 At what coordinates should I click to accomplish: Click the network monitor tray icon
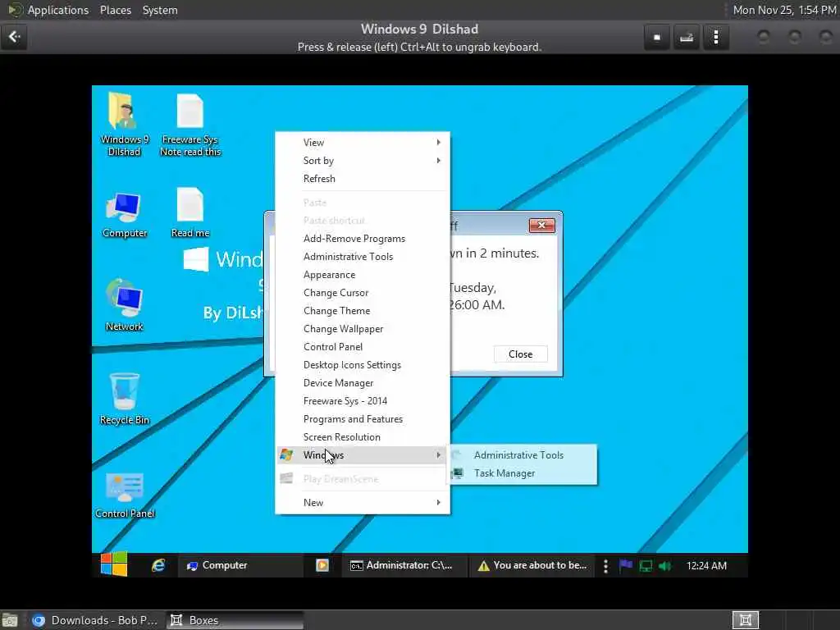pos(646,566)
